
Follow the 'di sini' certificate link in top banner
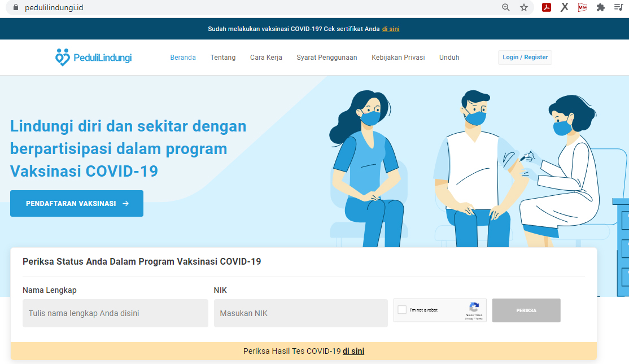click(x=391, y=29)
